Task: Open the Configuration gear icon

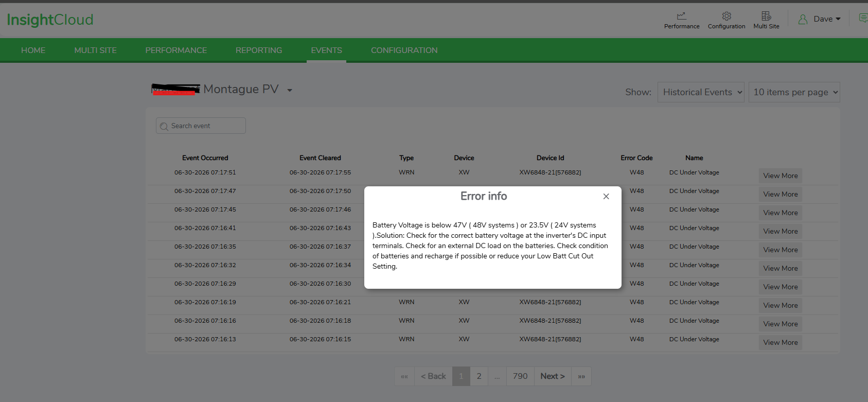Action: click(x=727, y=16)
